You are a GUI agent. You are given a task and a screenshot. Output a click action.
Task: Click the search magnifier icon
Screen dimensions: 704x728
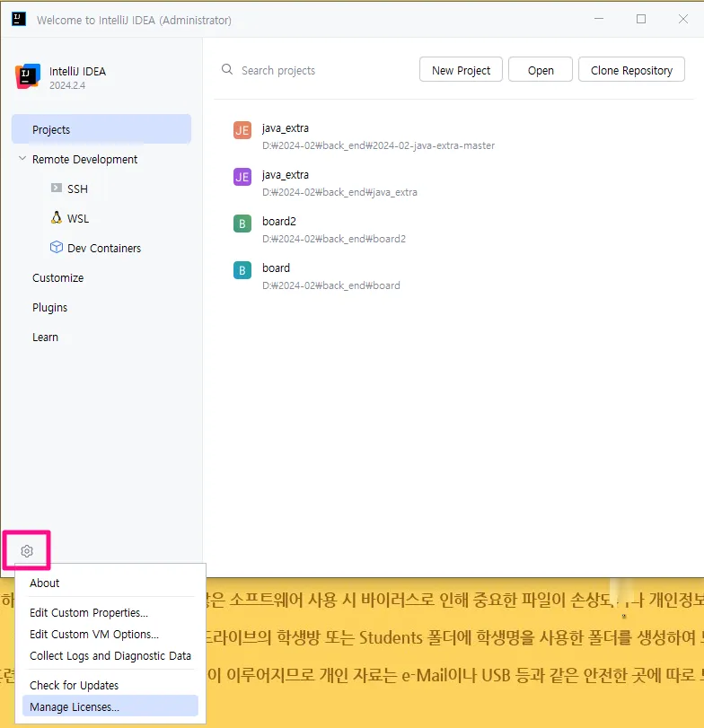[x=226, y=70]
